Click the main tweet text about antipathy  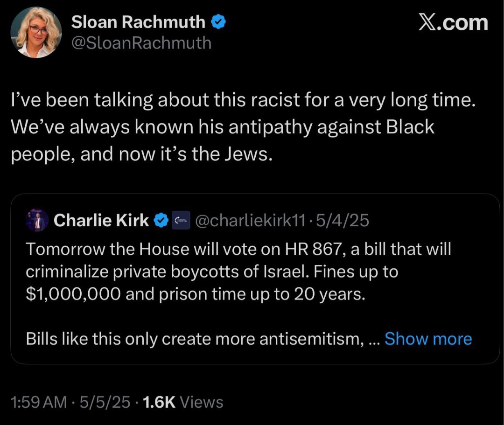(x=243, y=127)
